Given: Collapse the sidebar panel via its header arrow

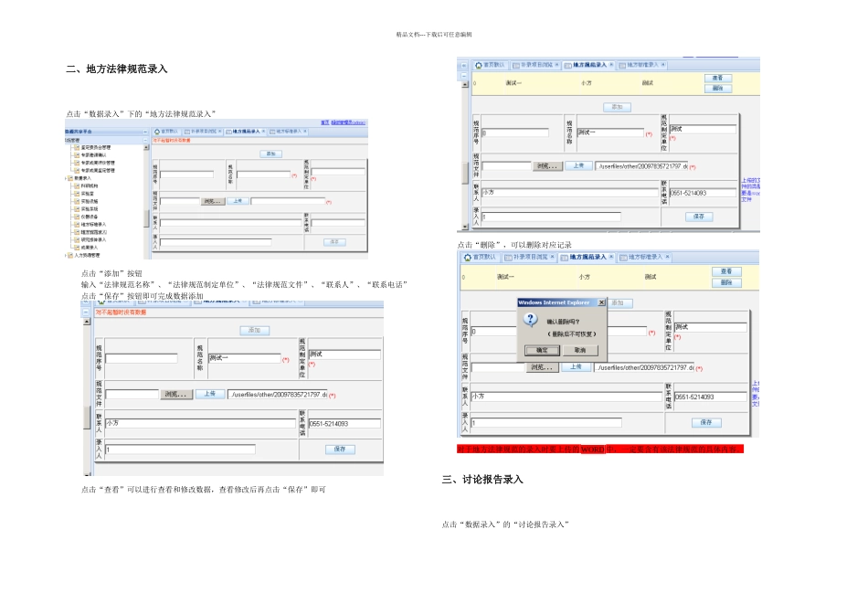Looking at the screenshot, I should tap(145, 132).
